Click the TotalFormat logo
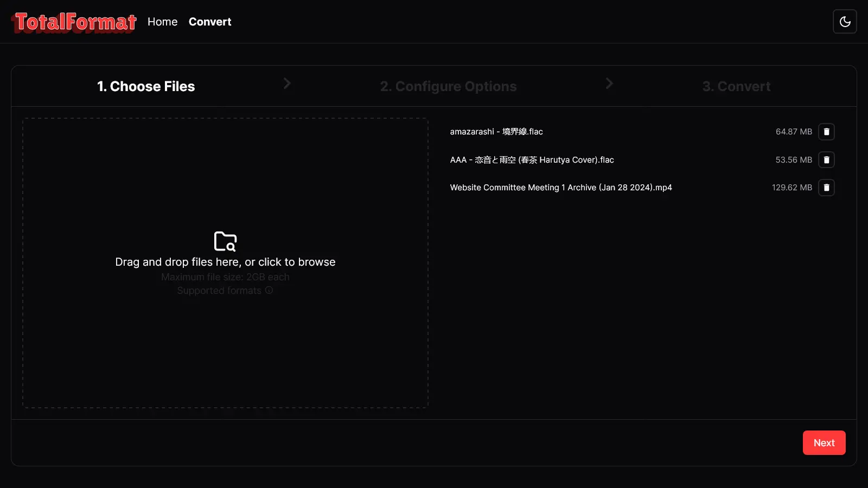The image size is (868, 488). tap(74, 22)
